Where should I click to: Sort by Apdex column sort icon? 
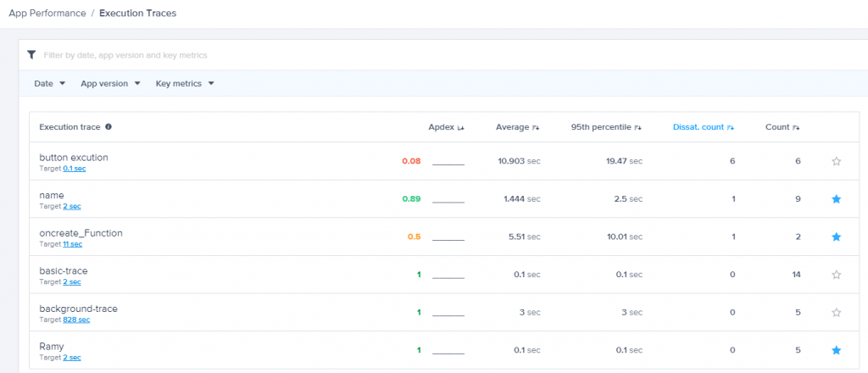click(x=461, y=128)
